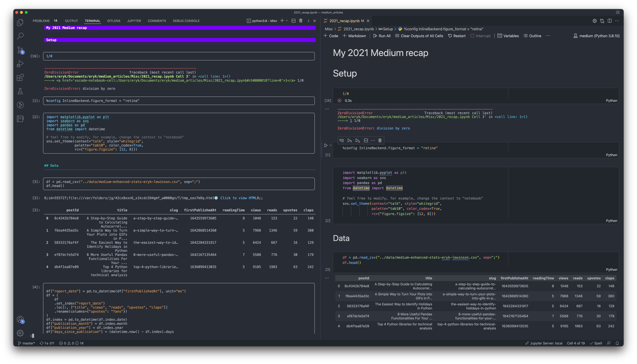The height and width of the screenshot is (364, 637).
Task: Execute Above Cells from the cell toolbar
Action: pyautogui.click(x=349, y=141)
